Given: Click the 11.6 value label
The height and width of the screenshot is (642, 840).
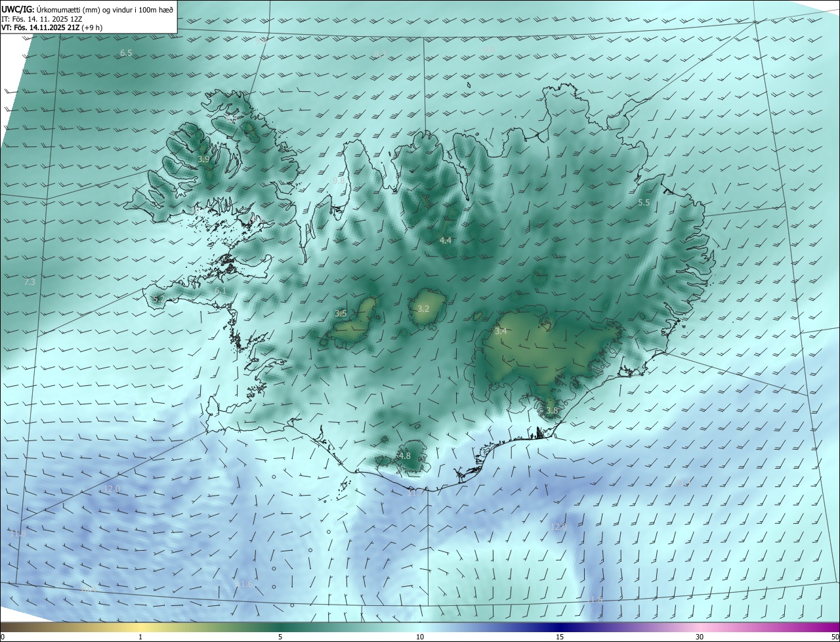Looking at the screenshot, I should [244, 584].
